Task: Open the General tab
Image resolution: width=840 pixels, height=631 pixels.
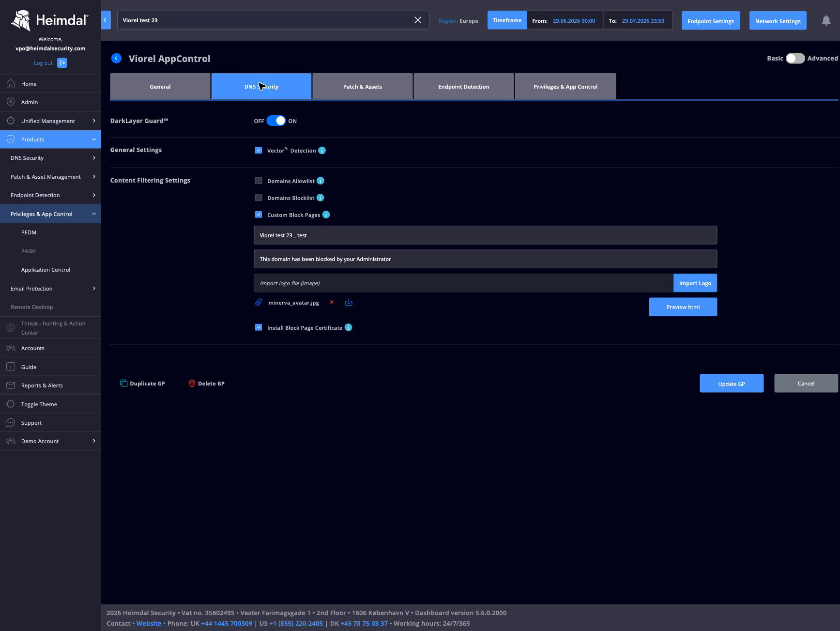Action: [x=160, y=87]
